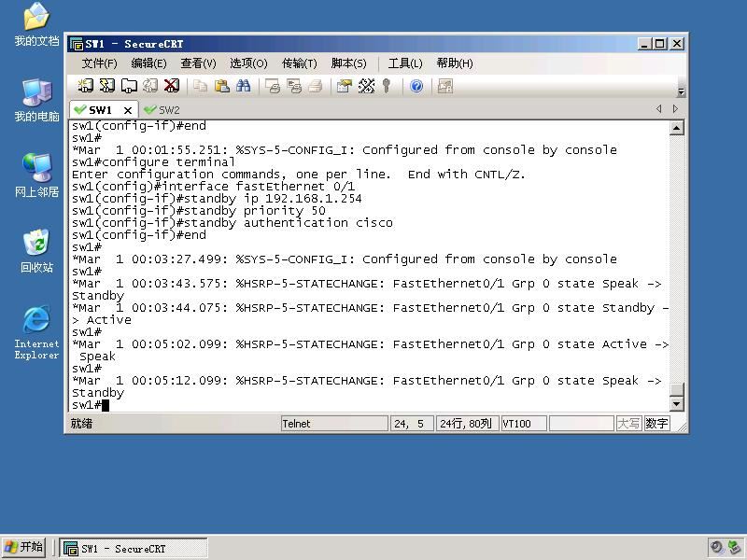Click the system tray volume icon
The image size is (747, 560).
point(716,548)
